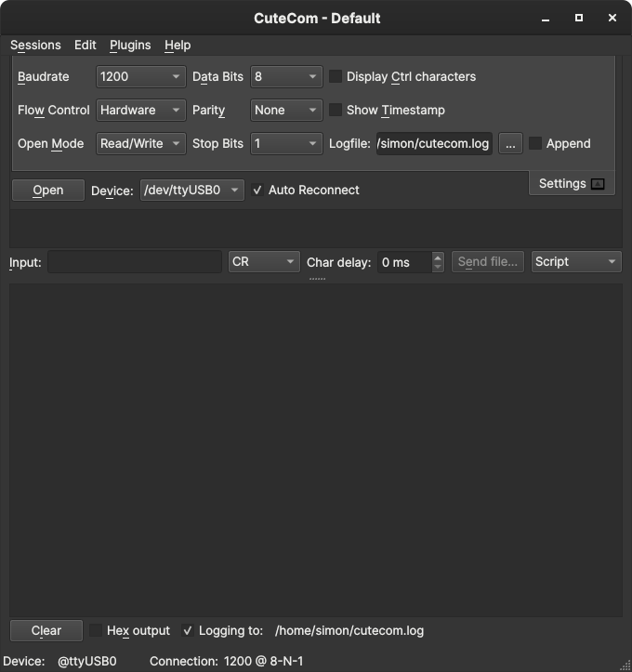Click the Settings panel collapse icon
Screen dimensions: 632x672
(x=598, y=184)
